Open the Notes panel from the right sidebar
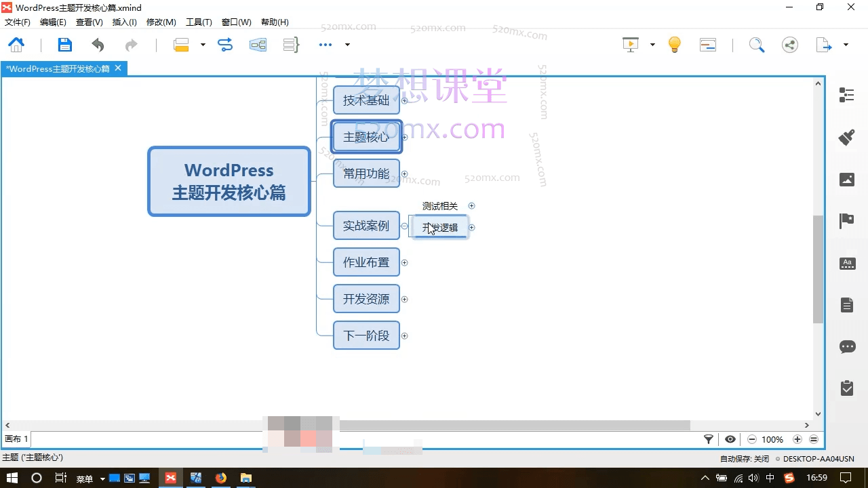 846,304
